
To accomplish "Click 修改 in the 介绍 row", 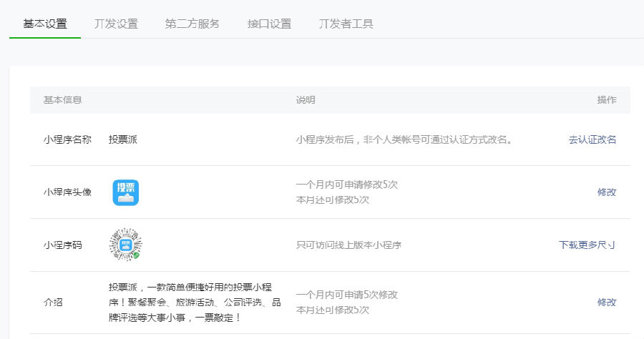I will [x=606, y=302].
